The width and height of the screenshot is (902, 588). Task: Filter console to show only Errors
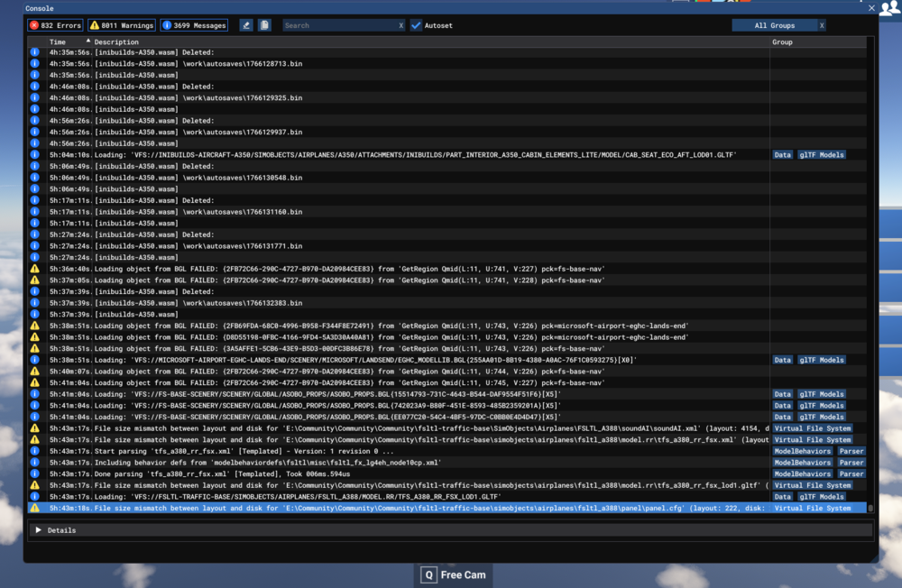tap(54, 24)
